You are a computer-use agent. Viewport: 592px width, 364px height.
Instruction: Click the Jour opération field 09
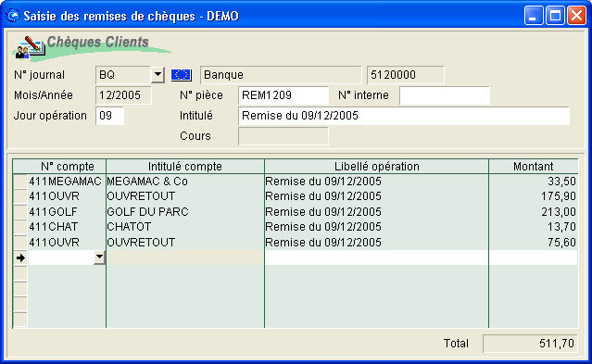point(110,116)
